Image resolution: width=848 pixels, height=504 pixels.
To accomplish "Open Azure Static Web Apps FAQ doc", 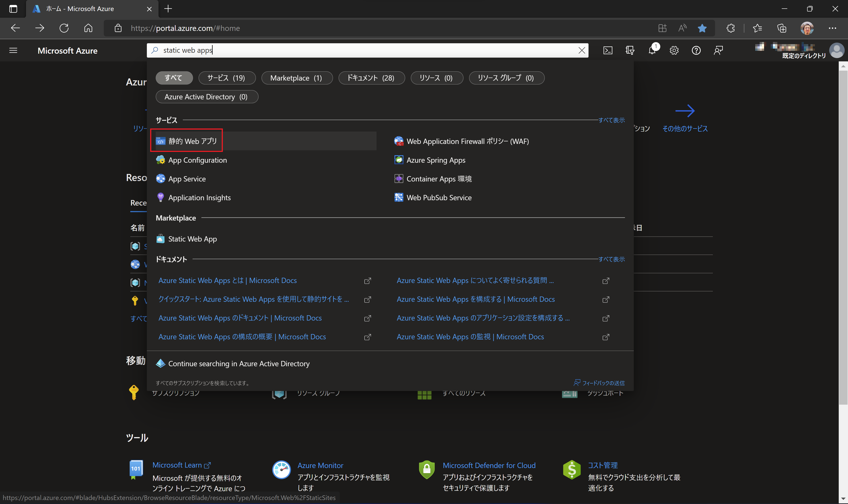I will click(475, 280).
